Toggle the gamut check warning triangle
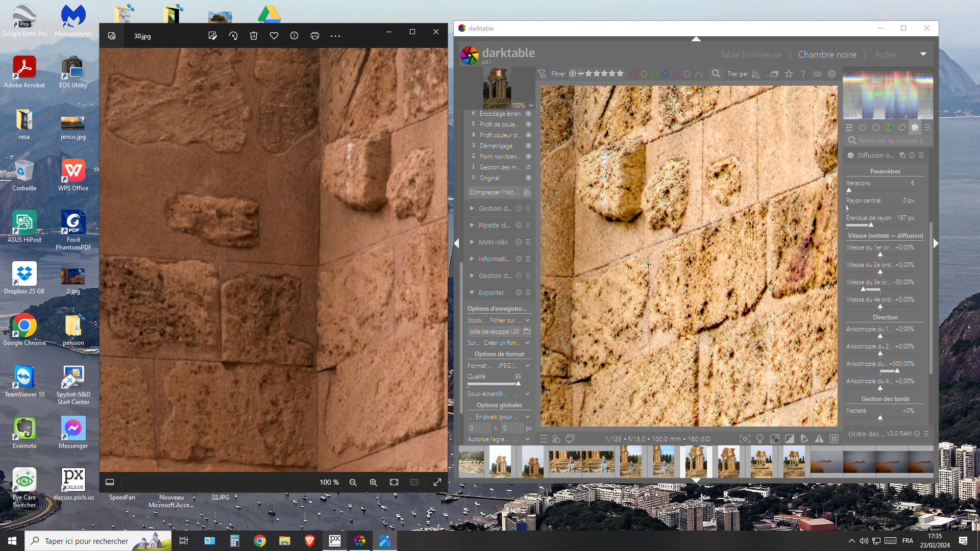This screenshot has width=980, height=551. 819,439
